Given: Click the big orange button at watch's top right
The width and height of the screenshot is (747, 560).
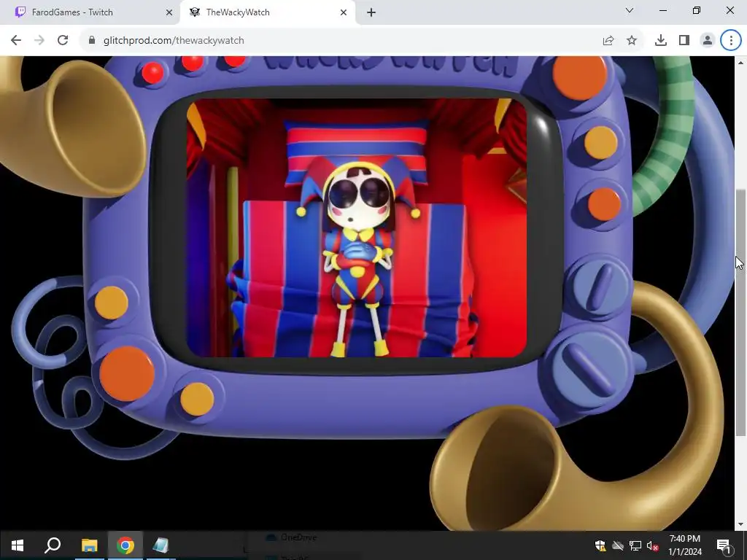Looking at the screenshot, I should point(580,77).
